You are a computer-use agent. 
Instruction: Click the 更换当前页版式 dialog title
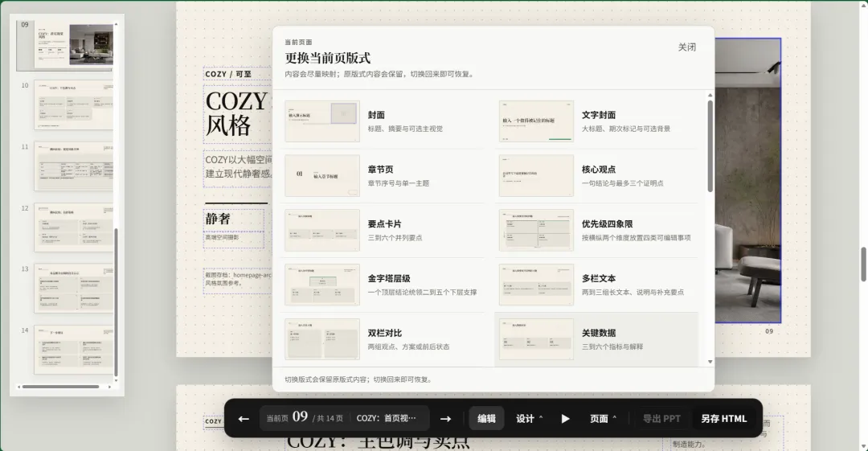point(328,58)
